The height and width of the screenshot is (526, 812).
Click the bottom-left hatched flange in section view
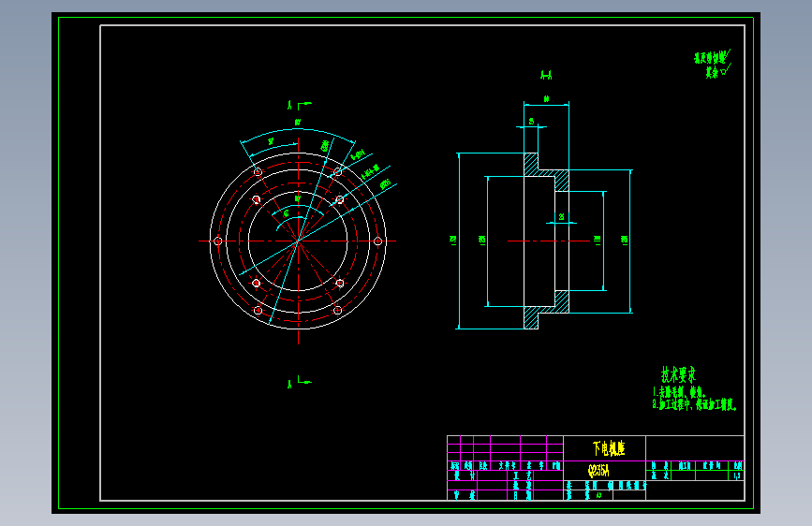pyautogui.click(x=531, y=317)
